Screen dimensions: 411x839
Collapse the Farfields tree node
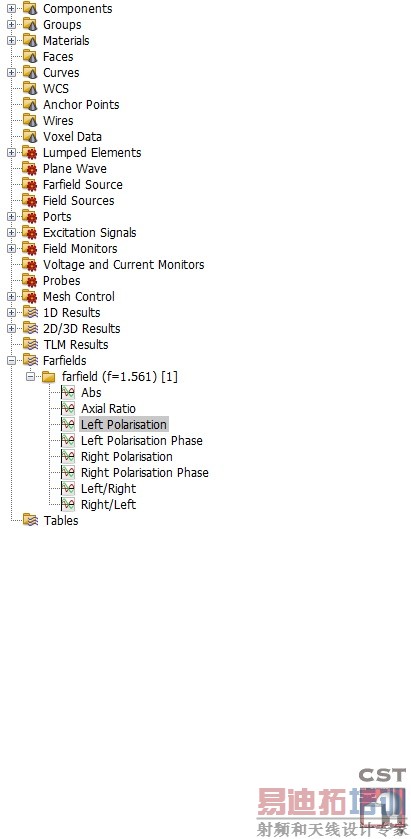pos(11,361)
